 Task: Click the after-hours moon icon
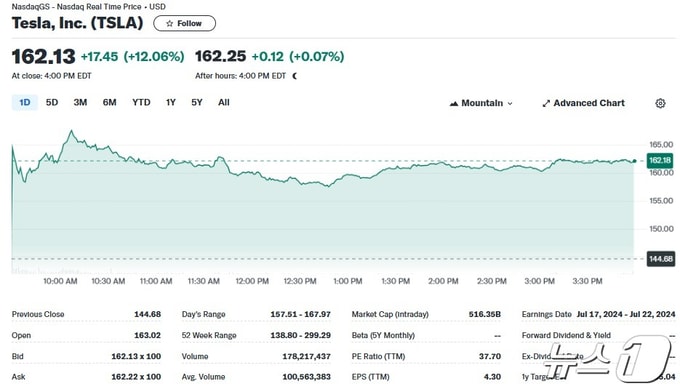click(x=295, y=76)
